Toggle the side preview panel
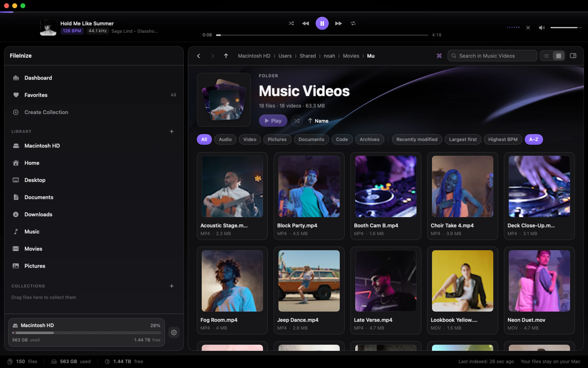588x368 pixels. 573,56
